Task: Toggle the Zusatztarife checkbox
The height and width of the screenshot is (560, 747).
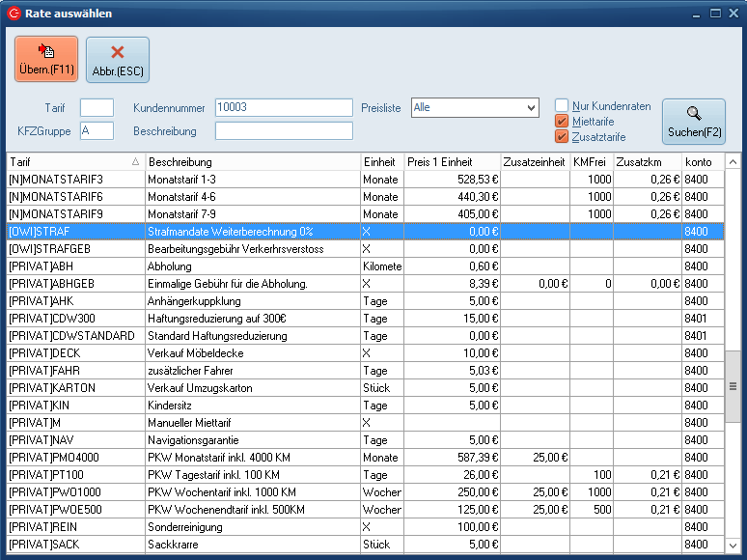Action: 562,137
